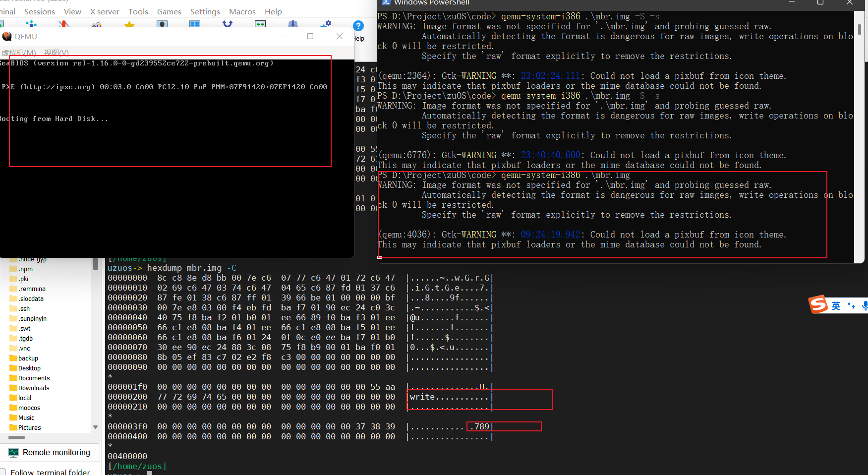Toggle Sogou 英 language mode

(836, 305)
